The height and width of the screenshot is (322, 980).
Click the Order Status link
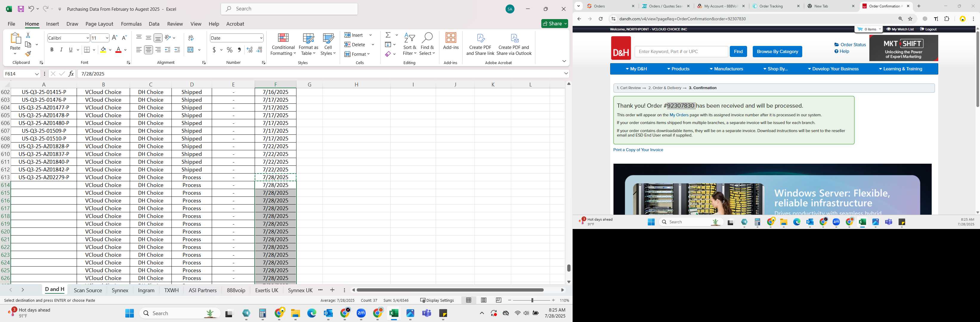tap(850, 44)
